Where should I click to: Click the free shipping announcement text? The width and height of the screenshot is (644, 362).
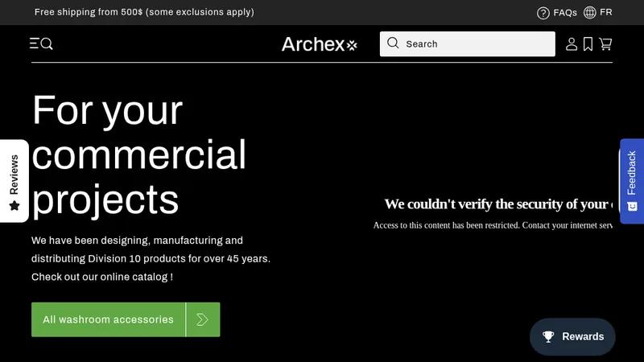tap(144, 12)
